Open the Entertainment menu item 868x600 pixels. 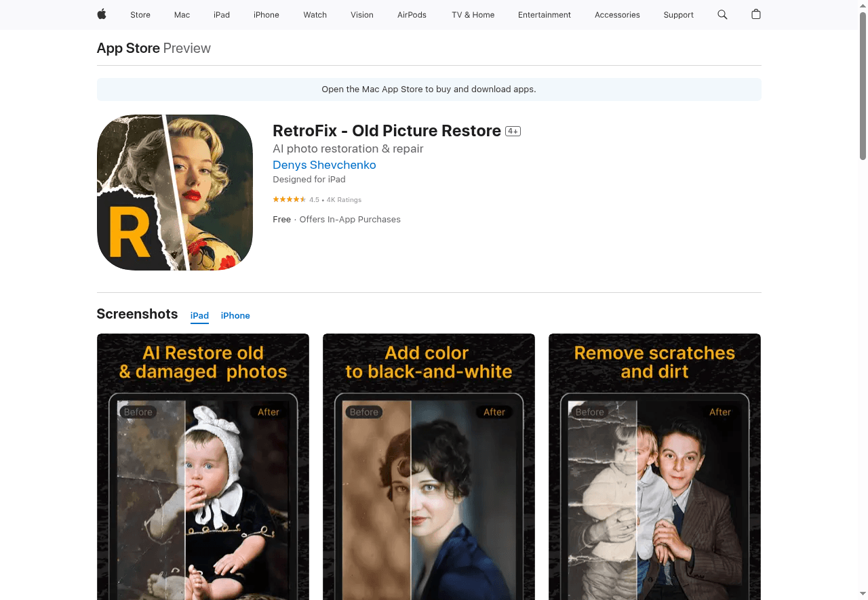click(x=545, y=14)
